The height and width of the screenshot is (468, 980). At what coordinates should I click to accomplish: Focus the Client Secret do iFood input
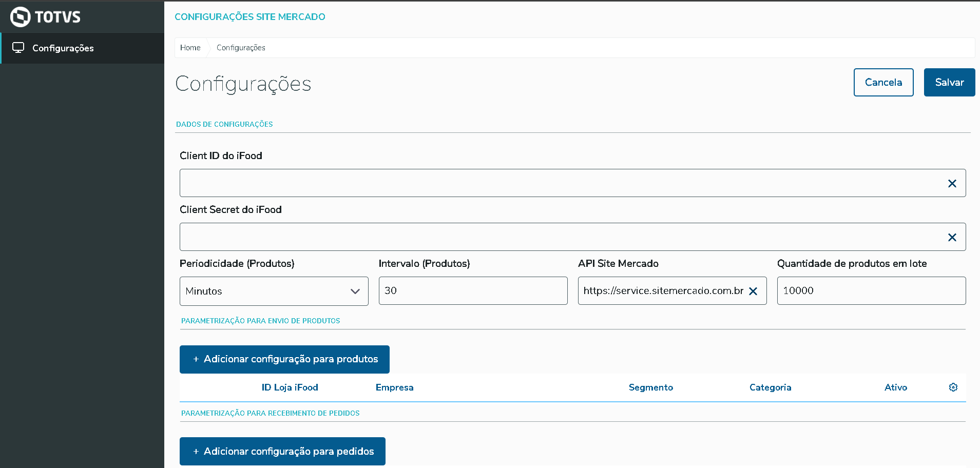[x=560, y=237]
